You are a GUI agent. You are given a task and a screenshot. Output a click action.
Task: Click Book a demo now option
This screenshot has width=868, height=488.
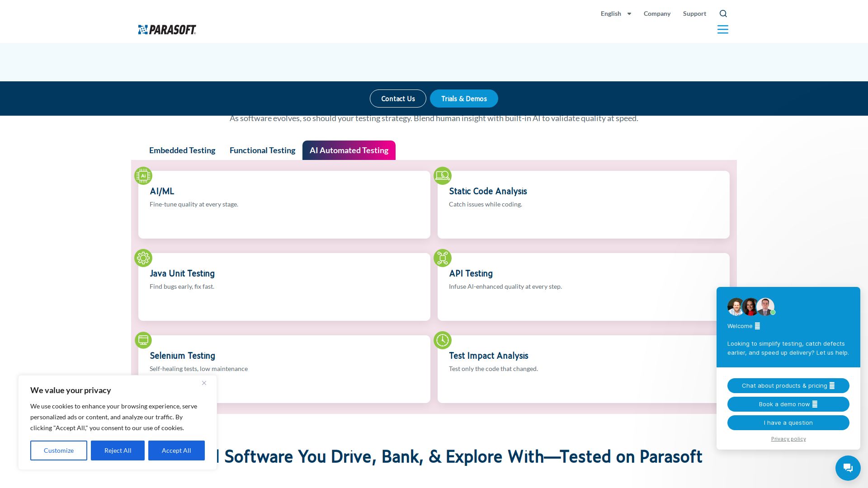click(788, 404)
